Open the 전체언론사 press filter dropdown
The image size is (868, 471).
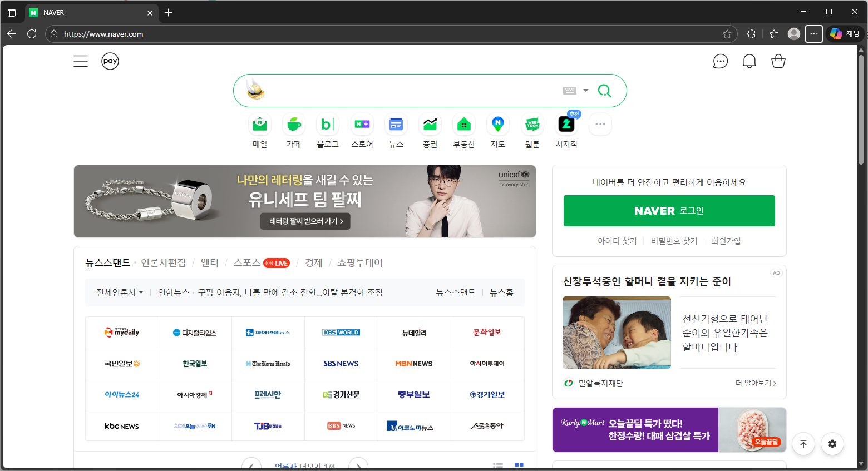click(119, 292)
